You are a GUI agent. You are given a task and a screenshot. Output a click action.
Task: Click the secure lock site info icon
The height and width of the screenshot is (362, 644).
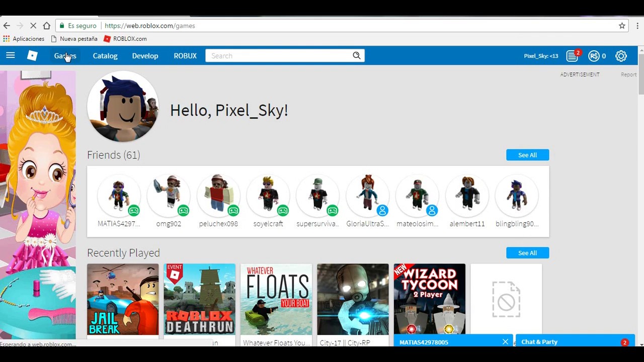pyautogui.click(x=62, y=26)
